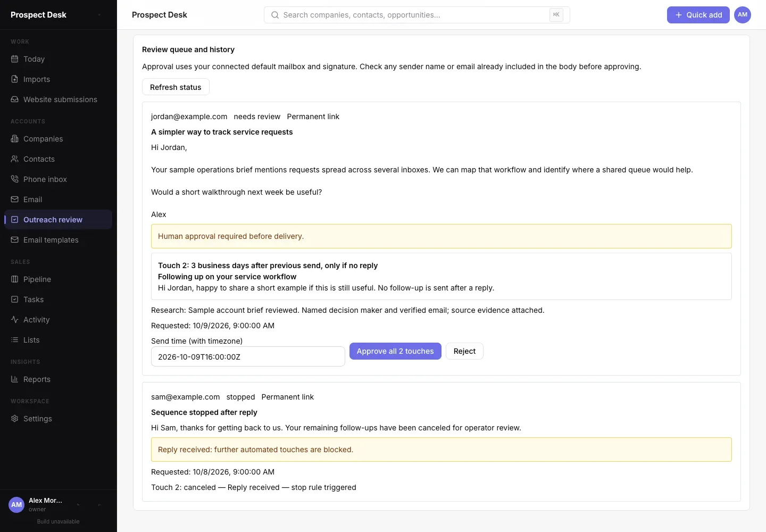Open the AM avatar in top bar
Viewport: 766px width, 532px height.
coord(743,15)
